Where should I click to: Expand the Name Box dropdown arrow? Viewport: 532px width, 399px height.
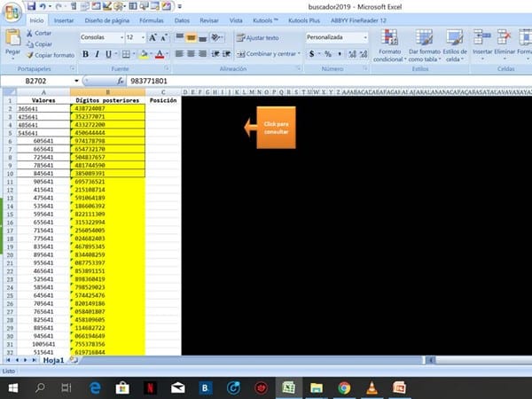click(x=76, y=81)
